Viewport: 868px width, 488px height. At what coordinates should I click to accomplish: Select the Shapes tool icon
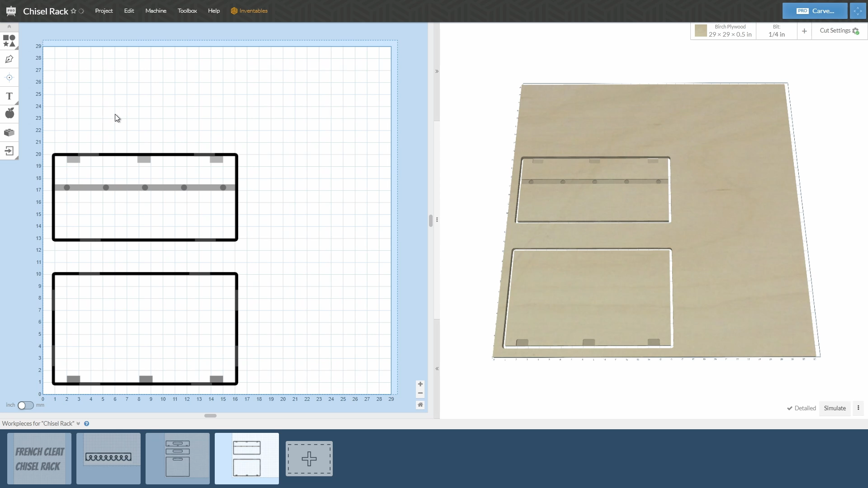coord(9,41)
